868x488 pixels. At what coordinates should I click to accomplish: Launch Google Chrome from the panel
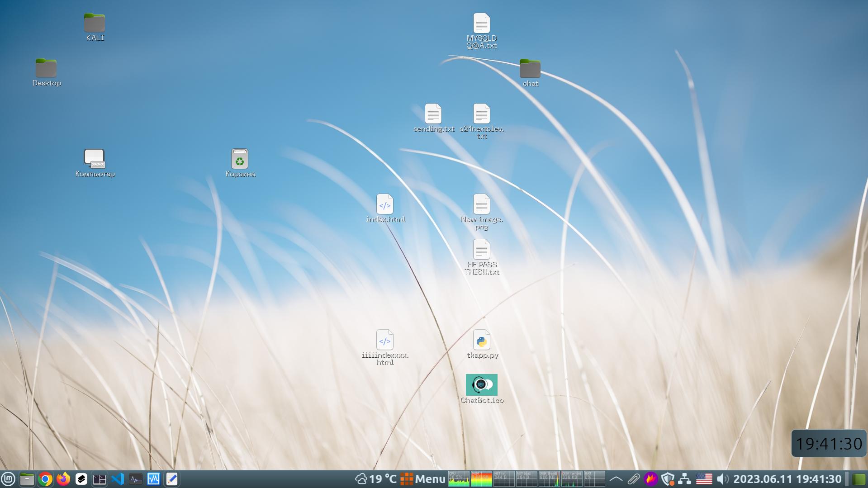[45, 479]
